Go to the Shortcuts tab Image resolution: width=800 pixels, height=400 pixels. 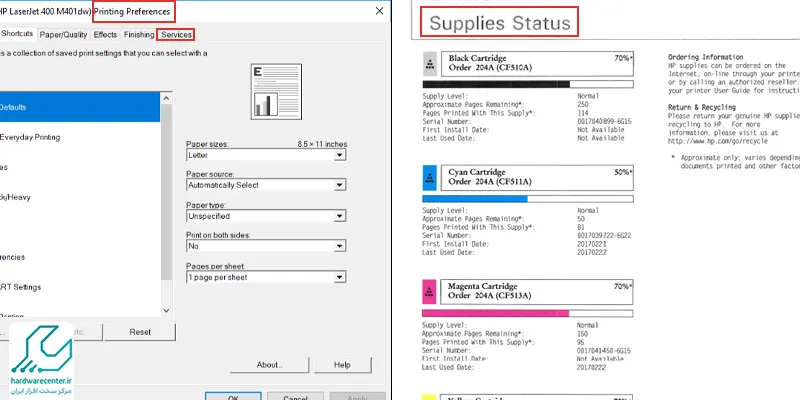coord(17,34)
